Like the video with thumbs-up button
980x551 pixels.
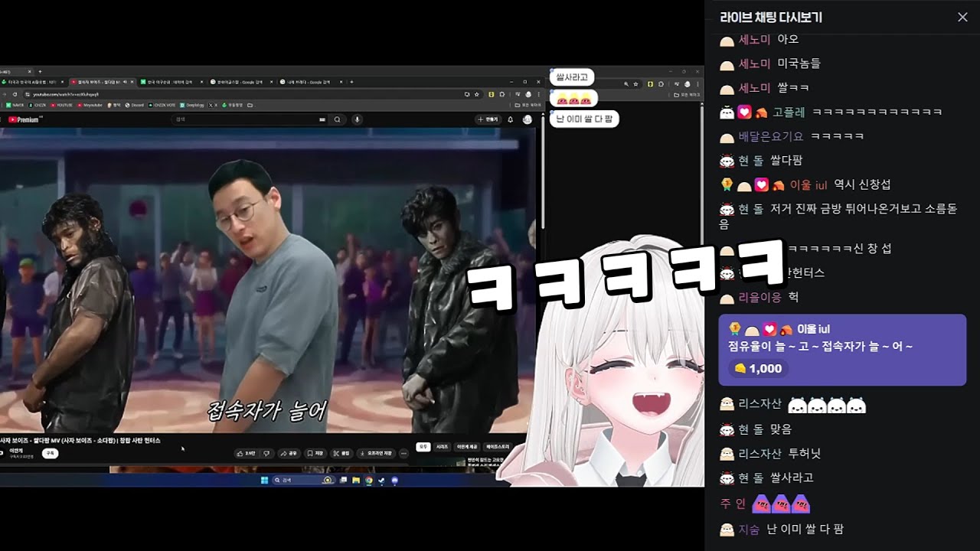pos(247,453)
